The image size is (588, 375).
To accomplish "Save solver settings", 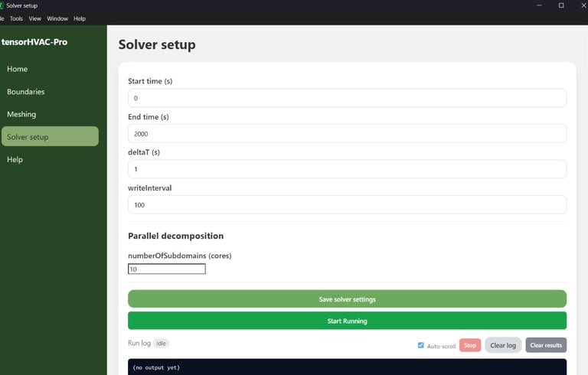I will coord(347,299).
